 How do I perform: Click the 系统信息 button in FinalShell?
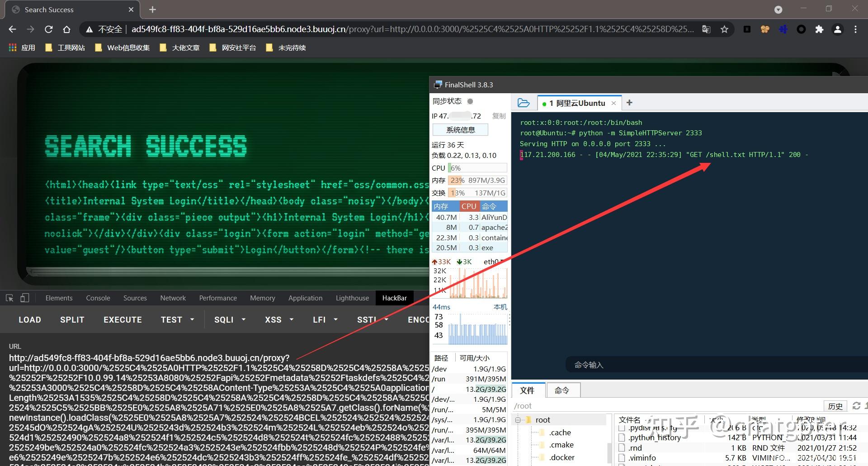[x=460, y=130]
